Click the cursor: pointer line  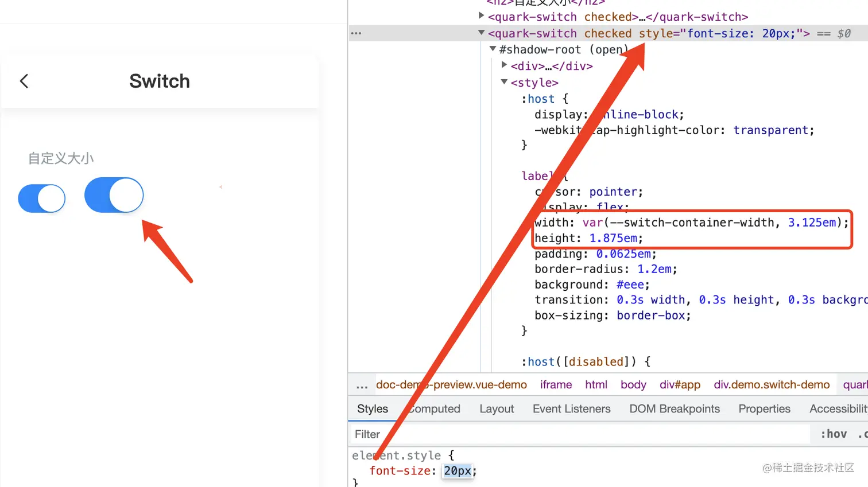(x=588, y=192)
